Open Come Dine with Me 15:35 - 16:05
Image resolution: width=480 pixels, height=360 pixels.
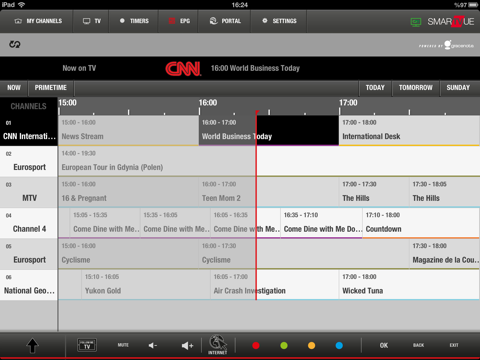click(175, 223)
